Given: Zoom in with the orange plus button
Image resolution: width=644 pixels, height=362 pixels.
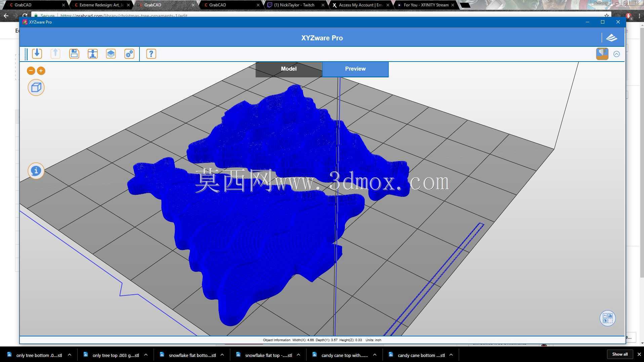Looking at the screenshot, I should click(41, 71).
